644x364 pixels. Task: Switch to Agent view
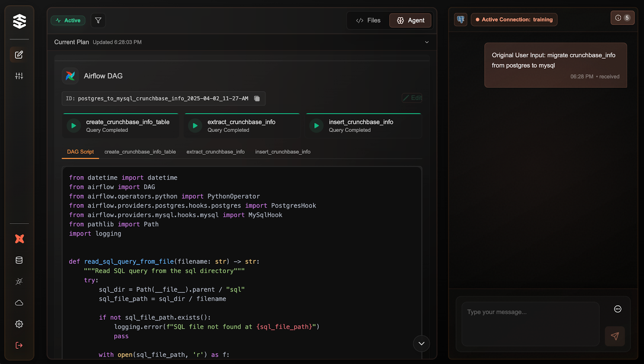pyautogui.click(x=411, y=21)
